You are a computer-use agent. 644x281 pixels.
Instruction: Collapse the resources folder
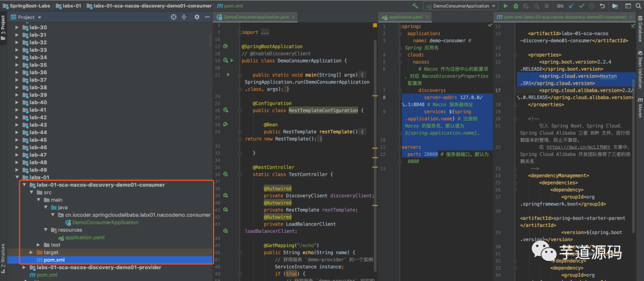click(47, 230)
